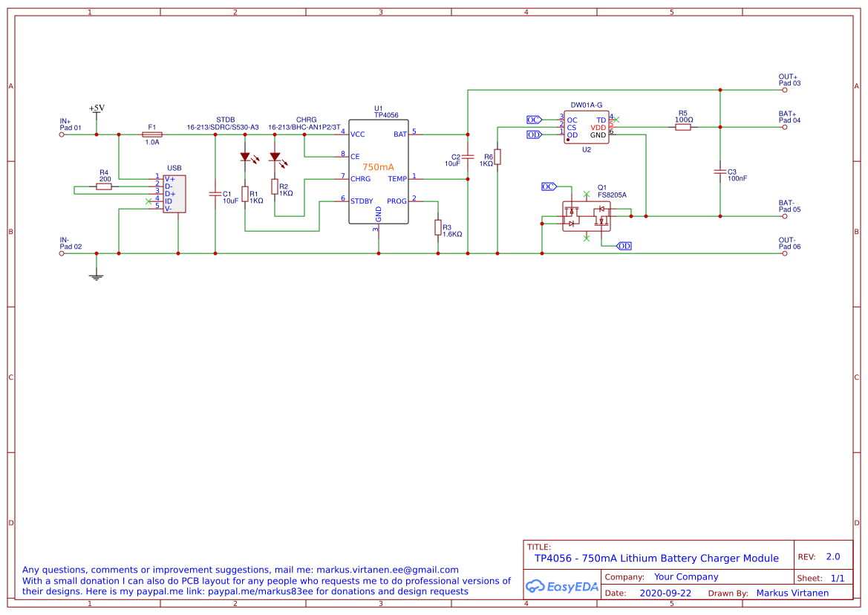Screen dimensions: 868x615
Task: Click the VDD pin label on U2
Action: [x=598, y=128]
